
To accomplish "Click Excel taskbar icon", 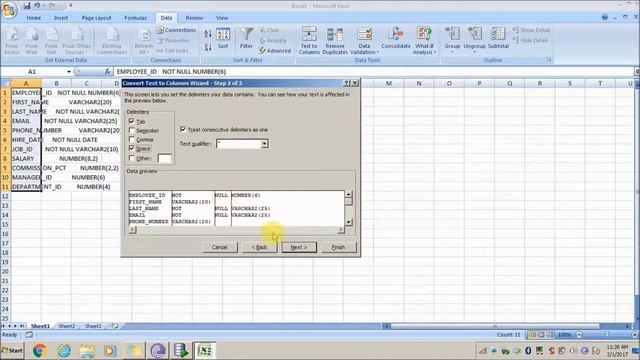I will (x=204, y=350).
